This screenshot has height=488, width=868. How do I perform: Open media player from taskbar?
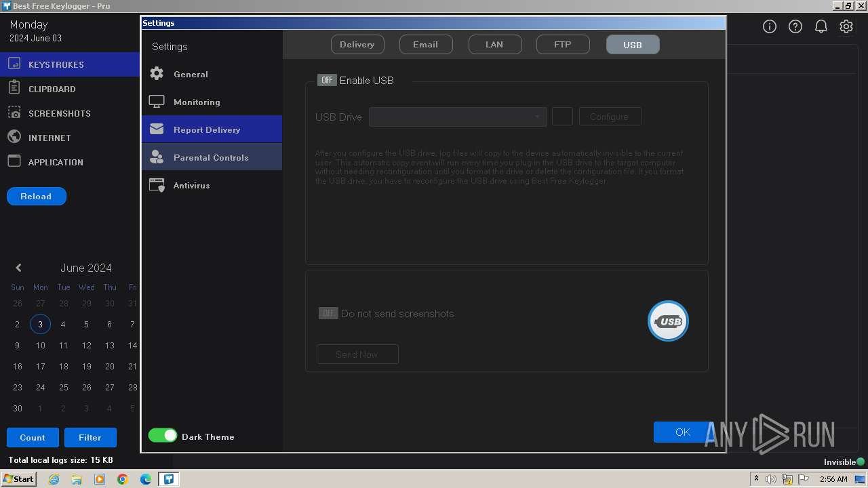(100, 479)
